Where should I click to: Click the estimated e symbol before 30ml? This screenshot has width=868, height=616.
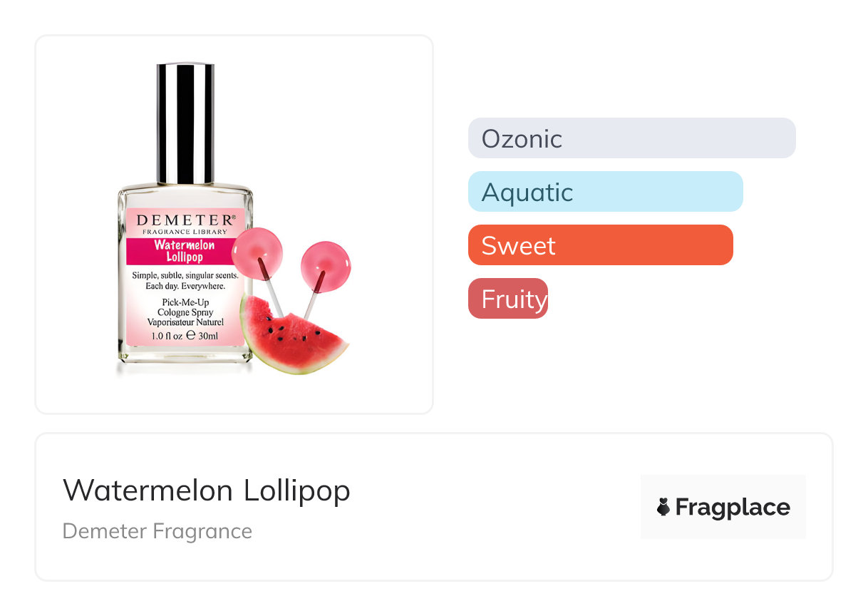click(x=190, y=335)
